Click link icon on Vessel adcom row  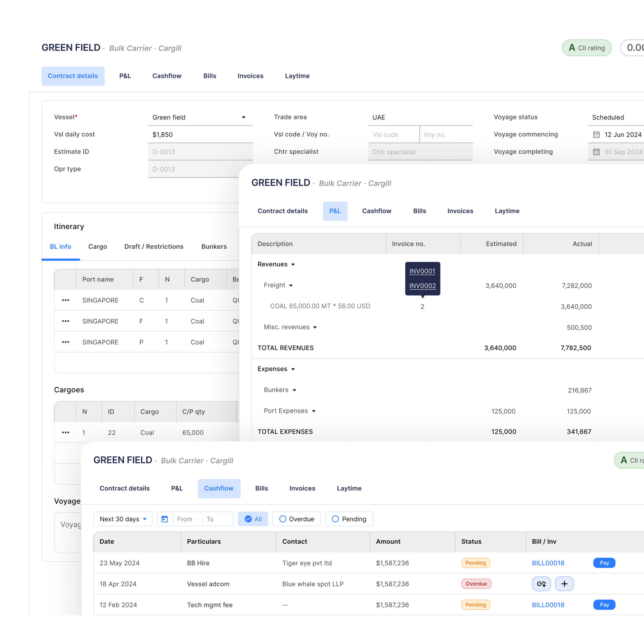coord(541,584)
